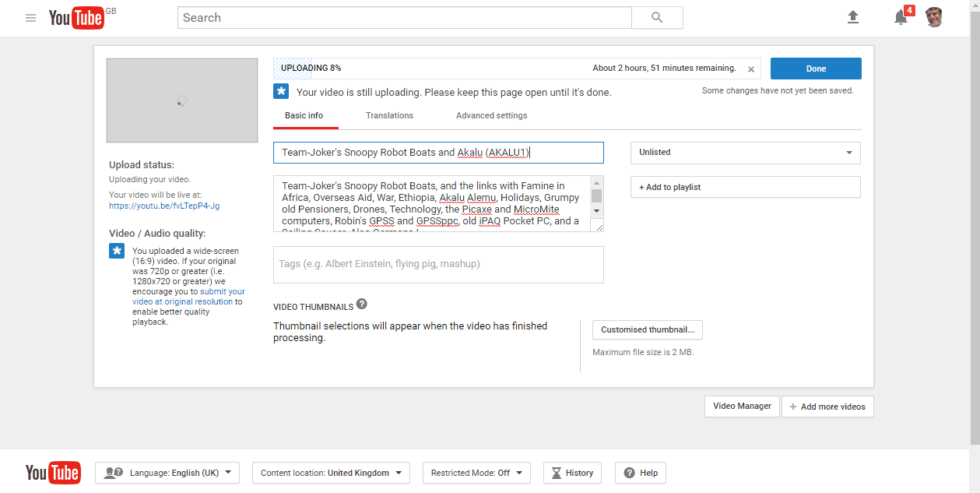Click into the video title field
Image resolution: width=980 pixels, height=493 pixels.
438,153
